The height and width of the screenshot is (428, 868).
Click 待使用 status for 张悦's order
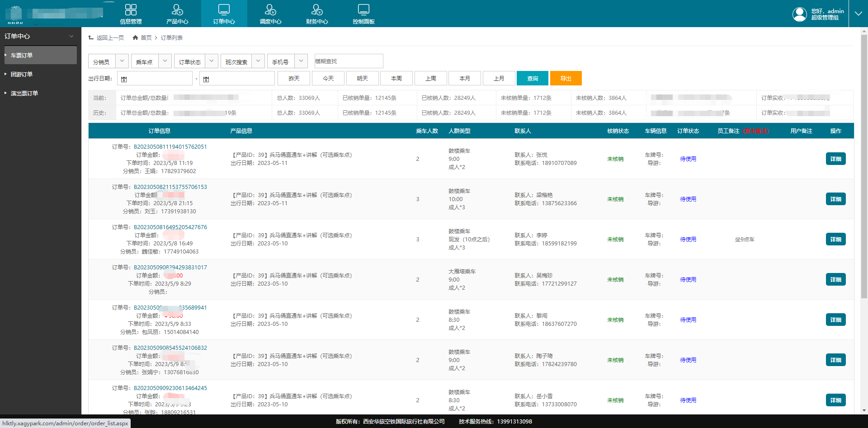688,159
